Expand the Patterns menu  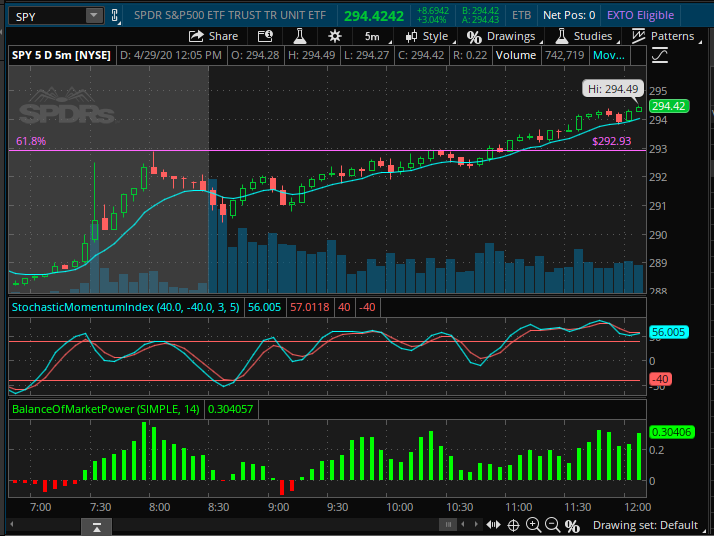(667, 36)
